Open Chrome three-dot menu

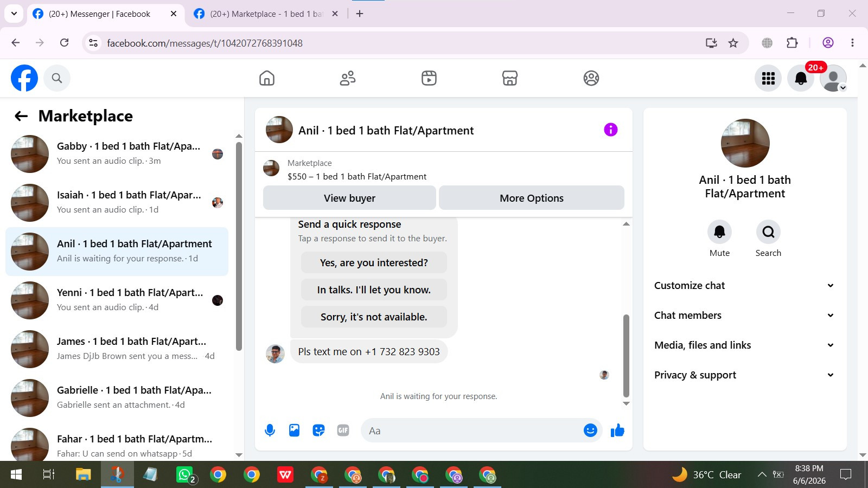coord(853,43)
